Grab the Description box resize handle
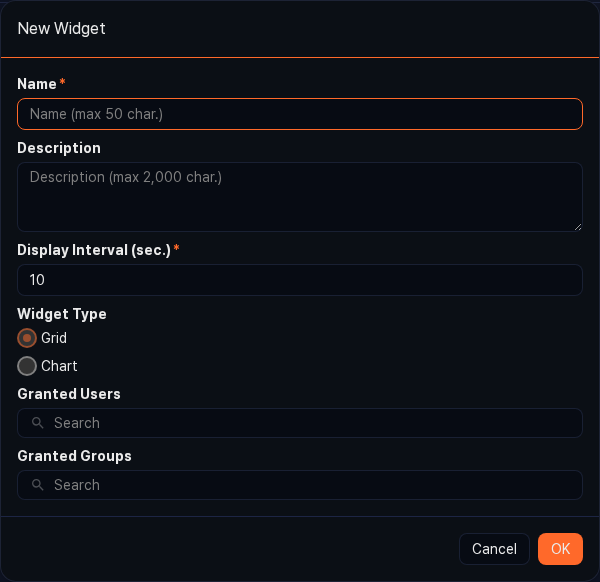 tap(577, 226)
